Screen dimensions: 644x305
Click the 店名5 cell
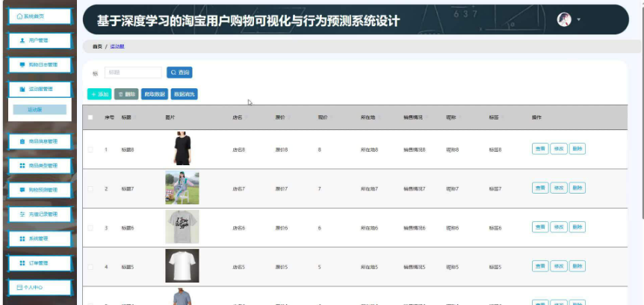(x=238, y=267)
